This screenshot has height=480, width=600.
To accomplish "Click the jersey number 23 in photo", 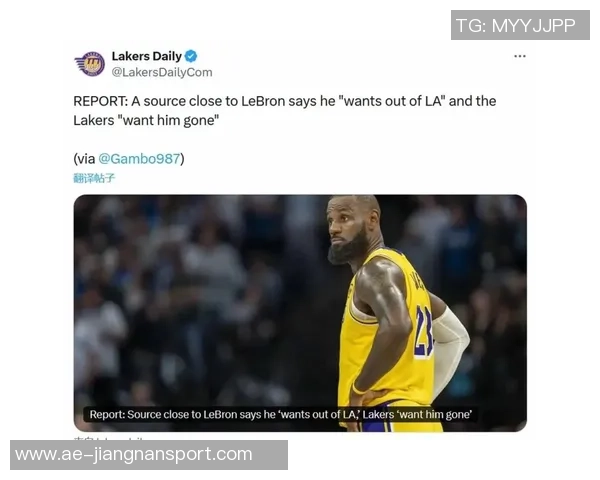I will click(x=424, y=332).
